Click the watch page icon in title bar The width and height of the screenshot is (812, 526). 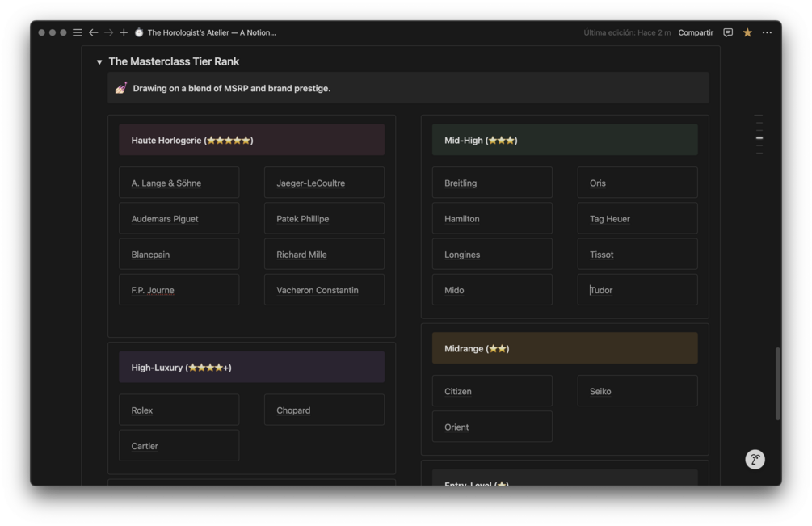[139, 32]
